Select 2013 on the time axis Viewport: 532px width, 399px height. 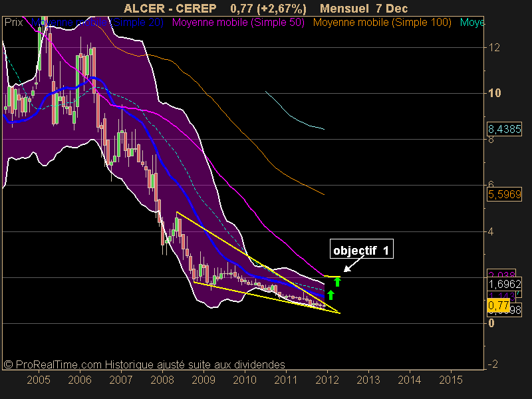click(368, 380)
